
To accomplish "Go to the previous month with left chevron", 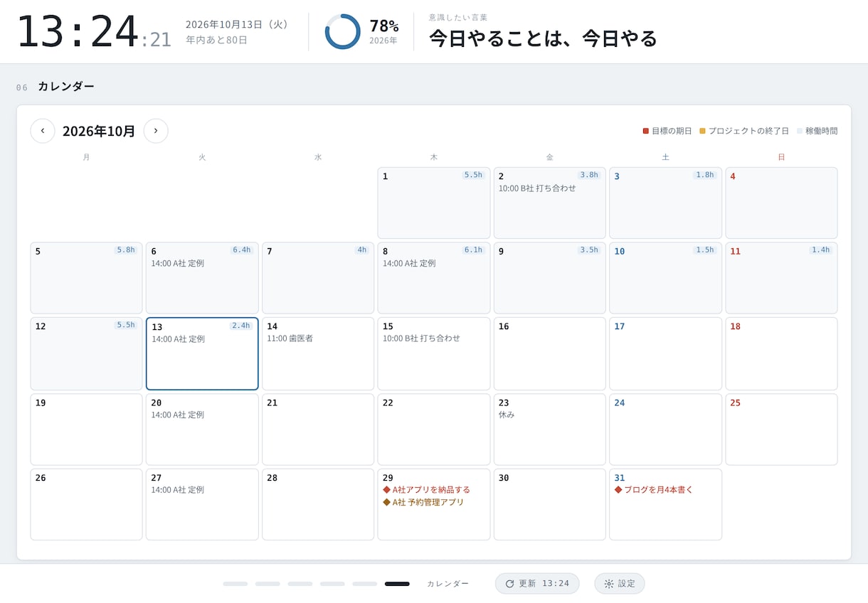I will (43, 131).
